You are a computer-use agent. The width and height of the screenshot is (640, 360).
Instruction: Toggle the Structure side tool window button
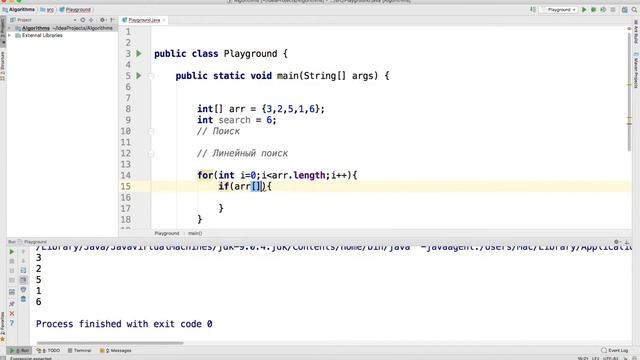(x=2, y=65)
